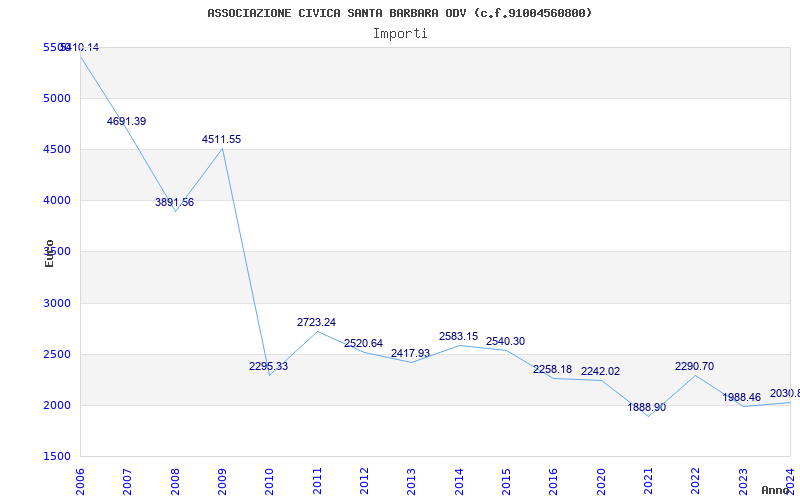800x500 pixels.
Task: Click the data label 2242.02
Action: tap(601, 371)
